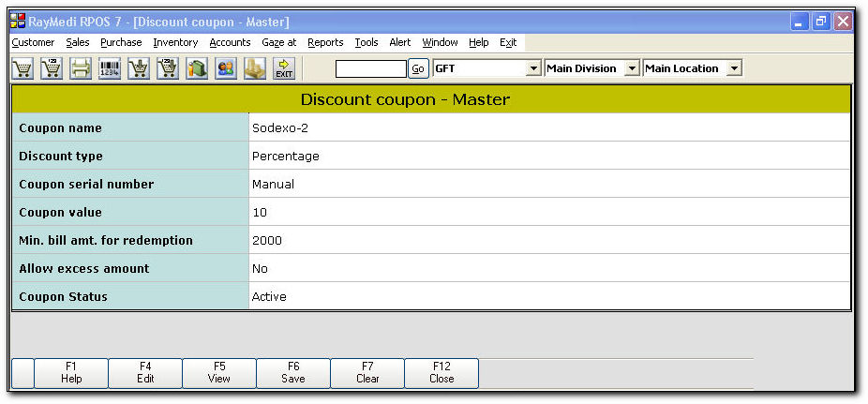868x404 pixels.
Task: Click the Discount type value Percentage
Action: coord(549,156)
